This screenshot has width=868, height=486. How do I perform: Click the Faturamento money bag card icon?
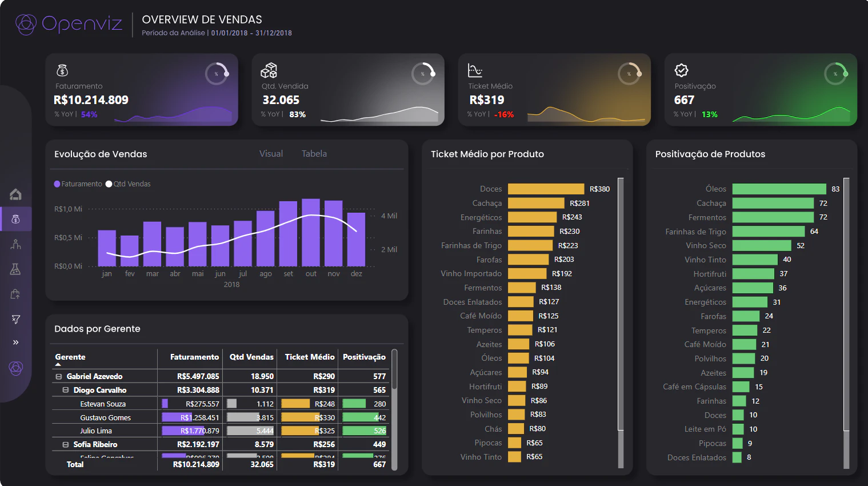tap(62, 70)
